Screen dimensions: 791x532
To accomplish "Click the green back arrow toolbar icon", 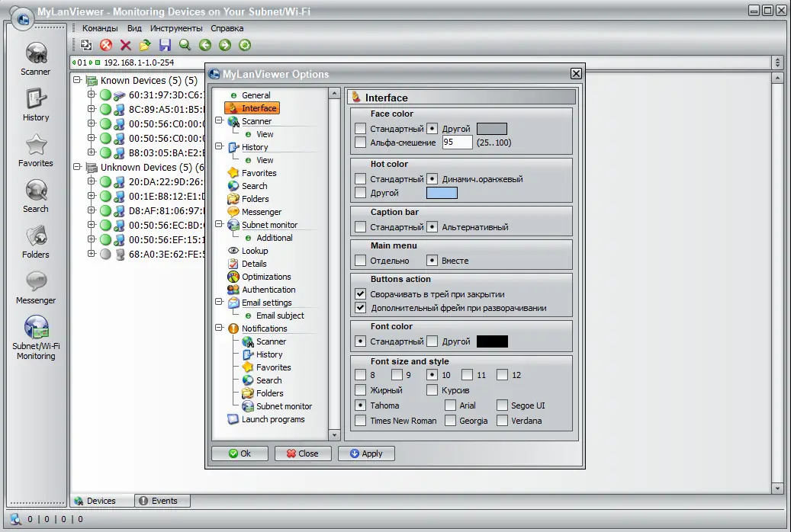I will click(205, 45).
